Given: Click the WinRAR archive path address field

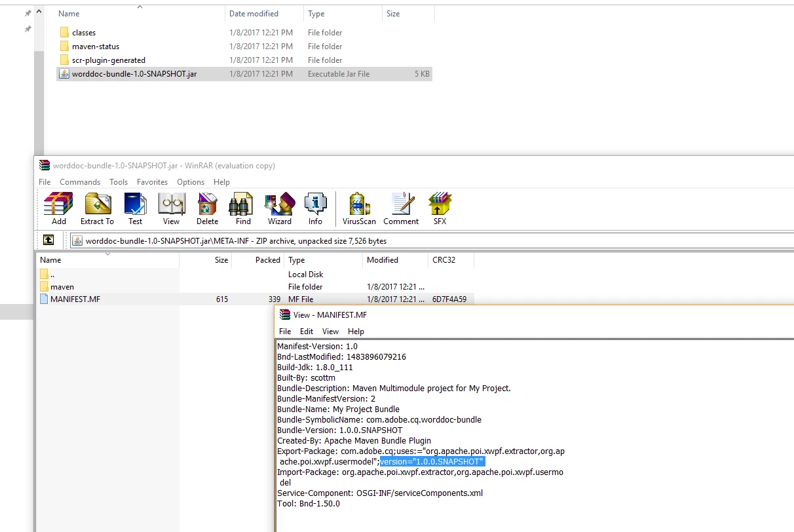Looking at the screenshot, I should coord(432,240).
